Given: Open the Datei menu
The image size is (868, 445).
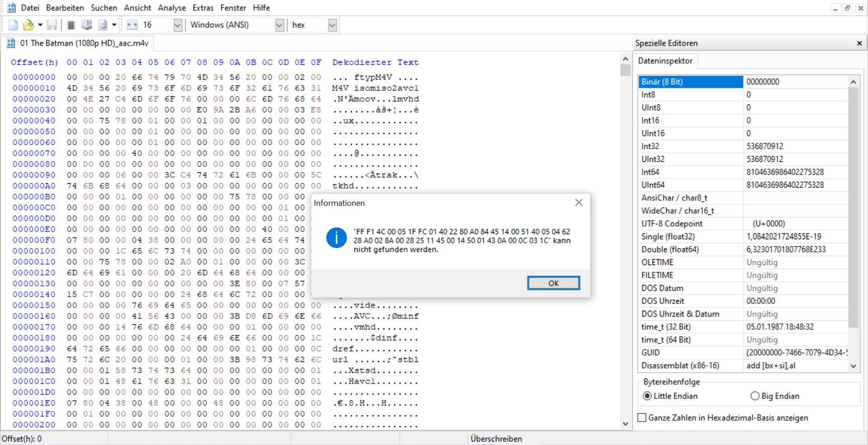Looking at the screenshot, I should click(30, 8).
